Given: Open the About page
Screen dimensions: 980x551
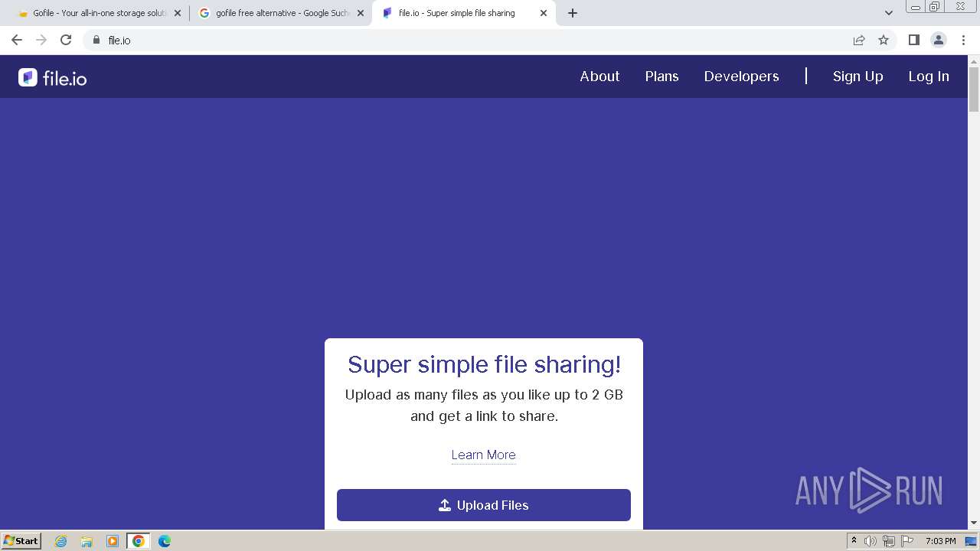Looking at the screenshot, I should [x=599, y=77].
